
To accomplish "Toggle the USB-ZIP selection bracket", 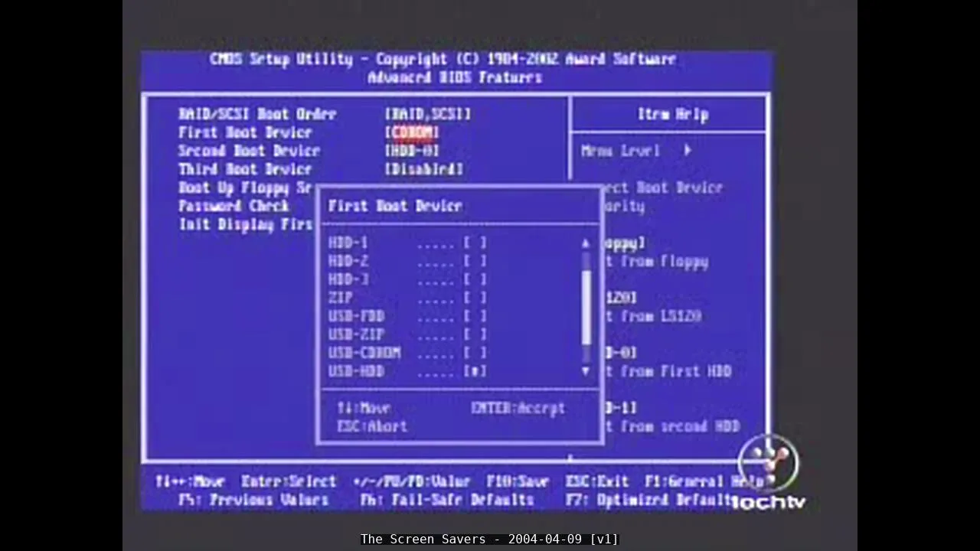I will point(475,334).
